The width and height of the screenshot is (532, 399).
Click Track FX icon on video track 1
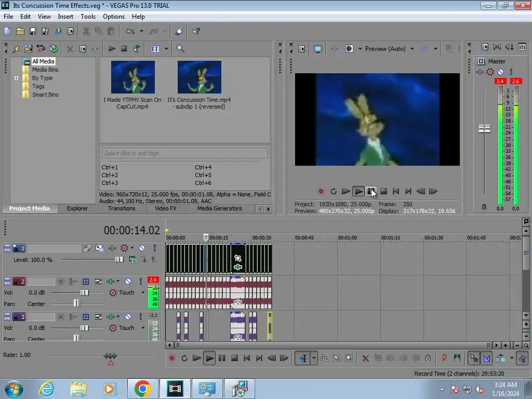(x=112, y=248)
